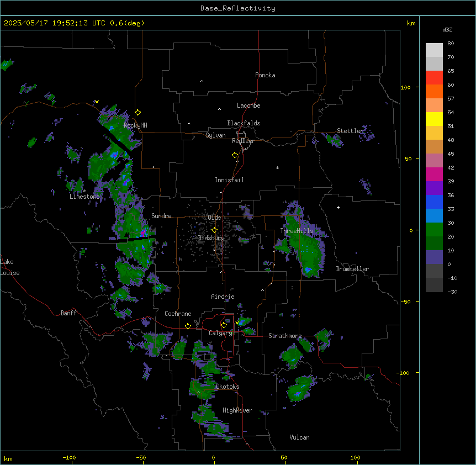This screenshot has height=465, width=476.
Task: Click the ThreeHills label
Action: 297,231
